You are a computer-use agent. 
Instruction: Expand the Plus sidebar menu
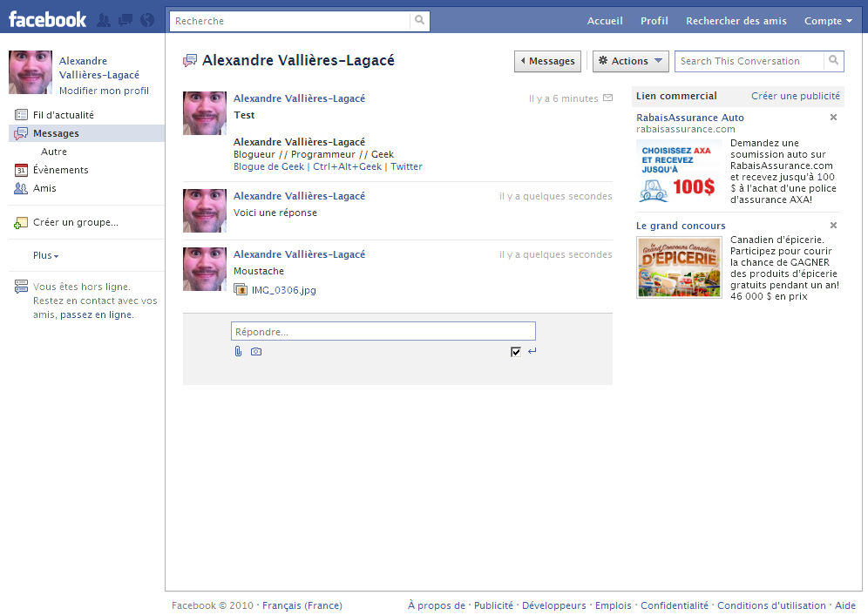(x=45, y=255)
